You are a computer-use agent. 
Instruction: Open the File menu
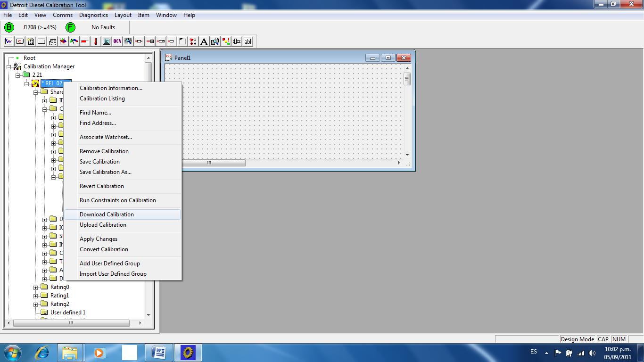pos(8,15)
